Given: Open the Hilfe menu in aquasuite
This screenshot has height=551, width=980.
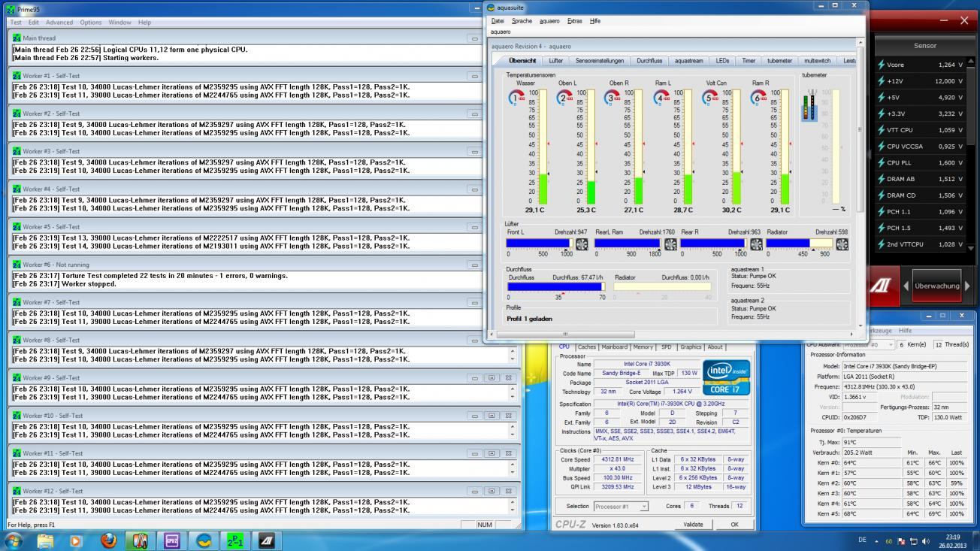Looking at the screenshot, I should click(595, 21).
